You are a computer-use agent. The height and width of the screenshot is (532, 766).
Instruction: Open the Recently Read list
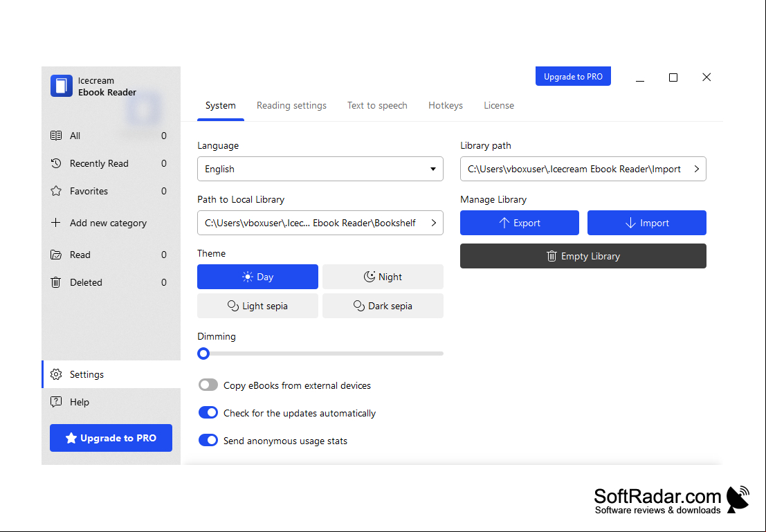[x=111, y=164]
